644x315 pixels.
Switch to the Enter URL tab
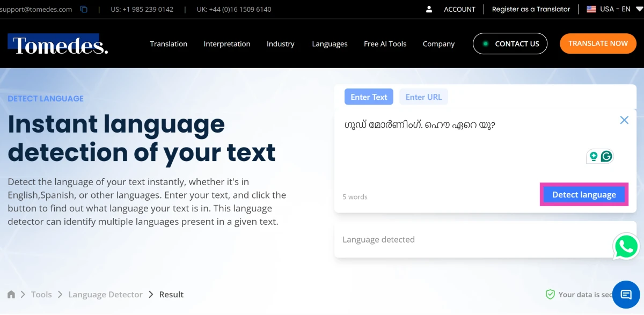coord(423,97)
